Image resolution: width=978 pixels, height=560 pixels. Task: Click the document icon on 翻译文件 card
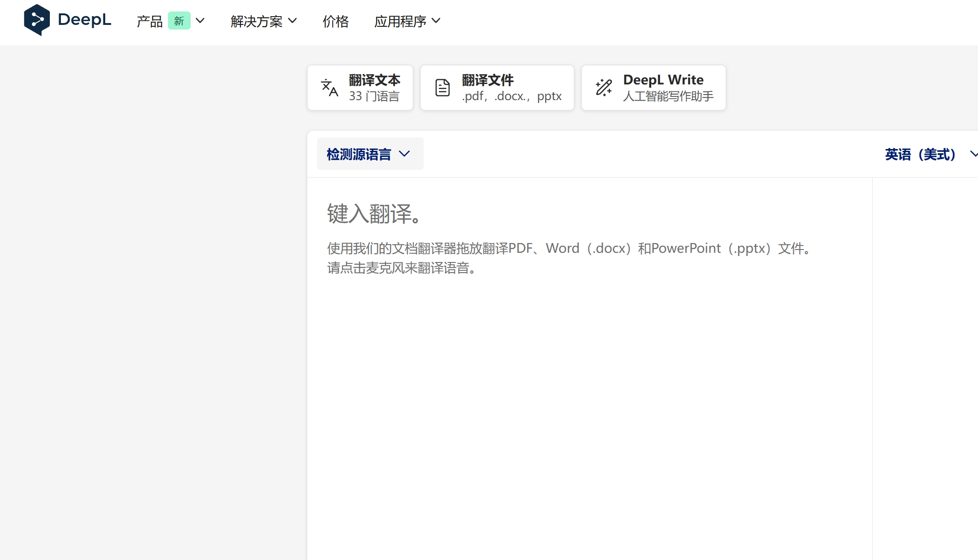[442, 87]
